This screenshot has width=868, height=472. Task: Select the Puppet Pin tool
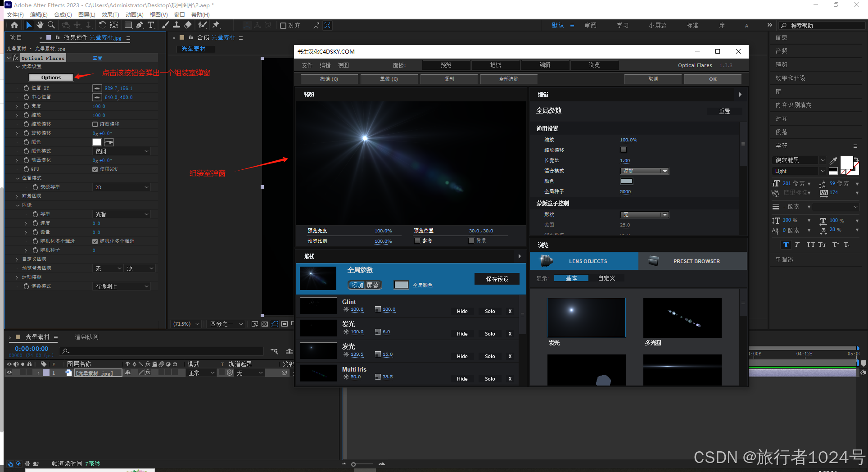(216, 25)
